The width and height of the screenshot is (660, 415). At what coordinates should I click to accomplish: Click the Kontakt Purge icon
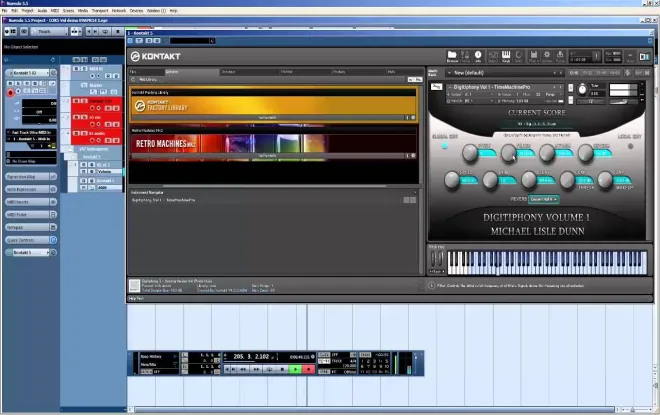[x=560, y=56]
